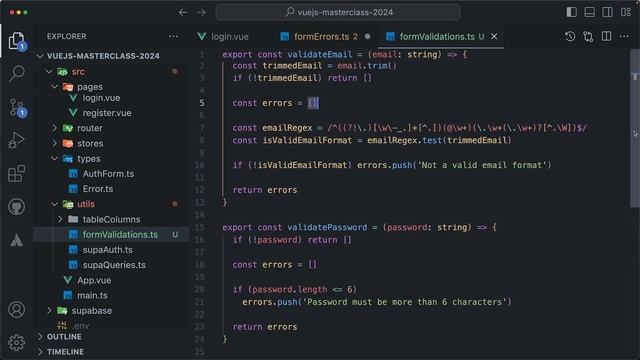Click the emailRegex variable on line 7
This screenshot has height=360, width=640.
pos(287,128)
